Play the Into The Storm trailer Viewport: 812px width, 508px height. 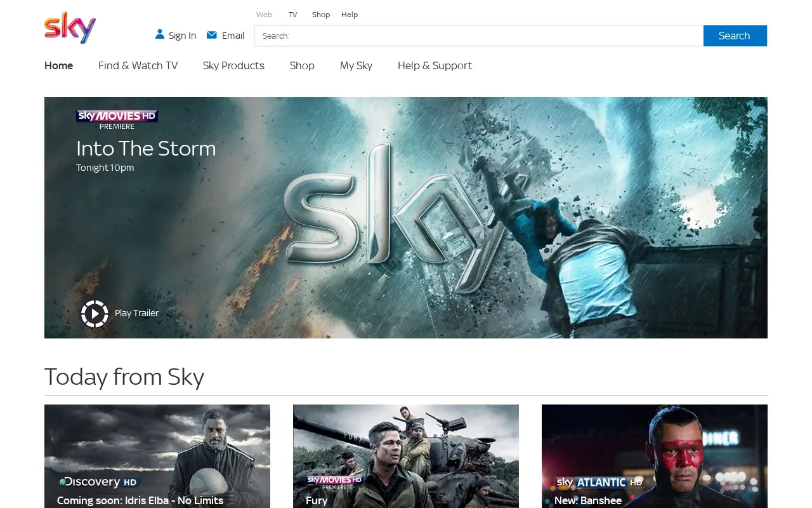95,314
